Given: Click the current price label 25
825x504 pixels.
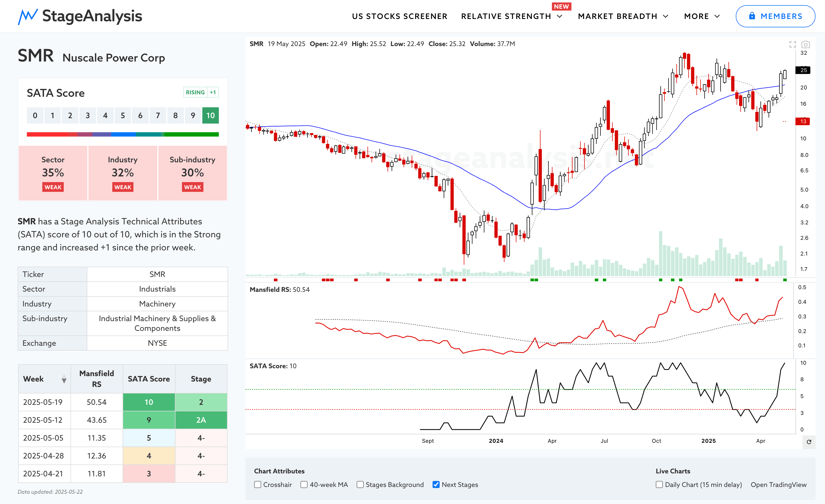Looking at the screenshot, I should pyautogui.click(x=802, y=70).
